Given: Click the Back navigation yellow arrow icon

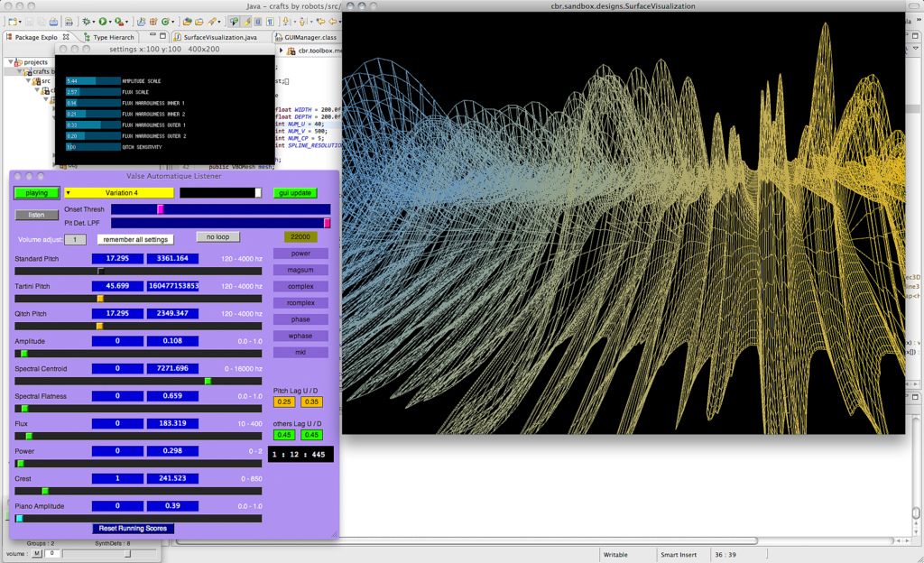Looking at the screenshot, I should pyautogui.click(x=332, y=22).
